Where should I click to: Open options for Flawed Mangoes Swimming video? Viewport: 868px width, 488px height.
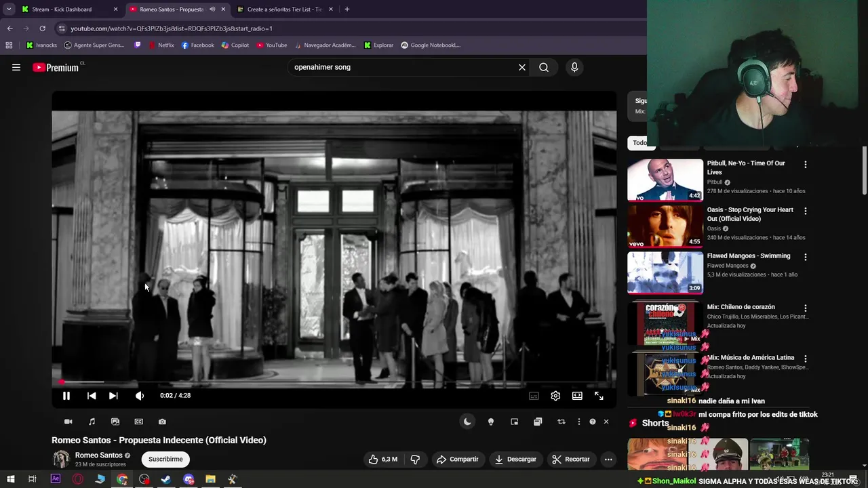coord(806,258)
